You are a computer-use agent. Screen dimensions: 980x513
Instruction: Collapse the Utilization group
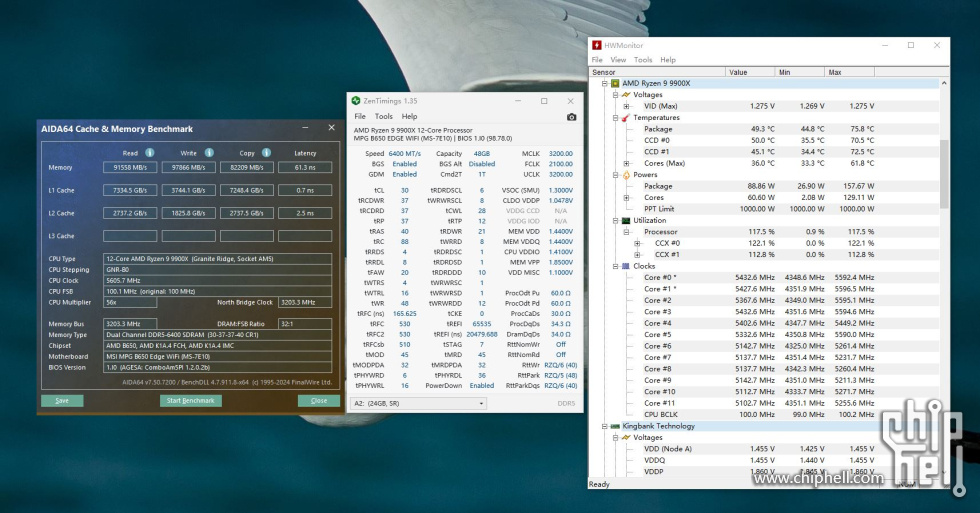(x=615, y=221)
